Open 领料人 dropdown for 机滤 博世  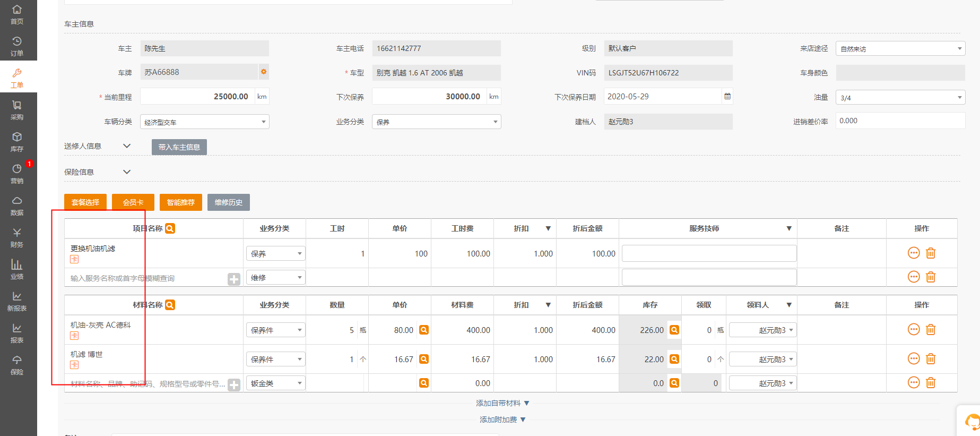[x=763, y=359]
